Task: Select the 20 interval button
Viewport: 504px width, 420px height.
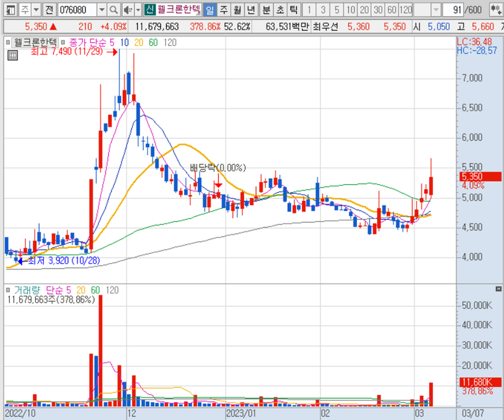Action: [x=365, y=10]
